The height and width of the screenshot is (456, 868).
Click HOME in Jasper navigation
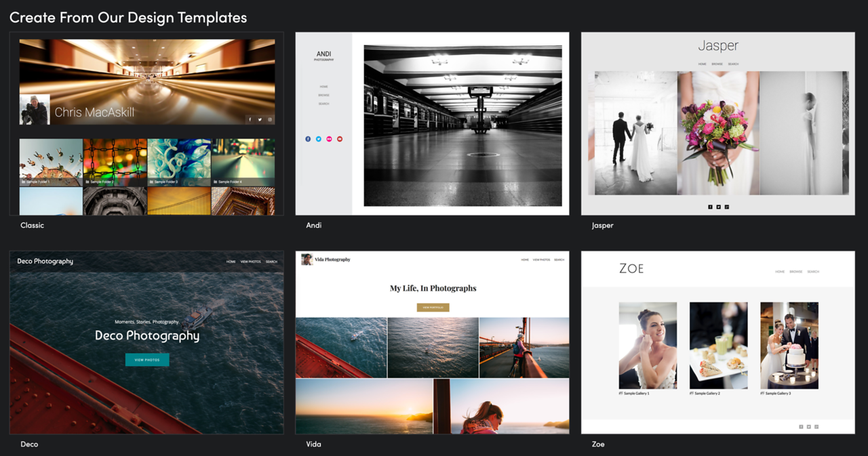click(x=702, y=64)
